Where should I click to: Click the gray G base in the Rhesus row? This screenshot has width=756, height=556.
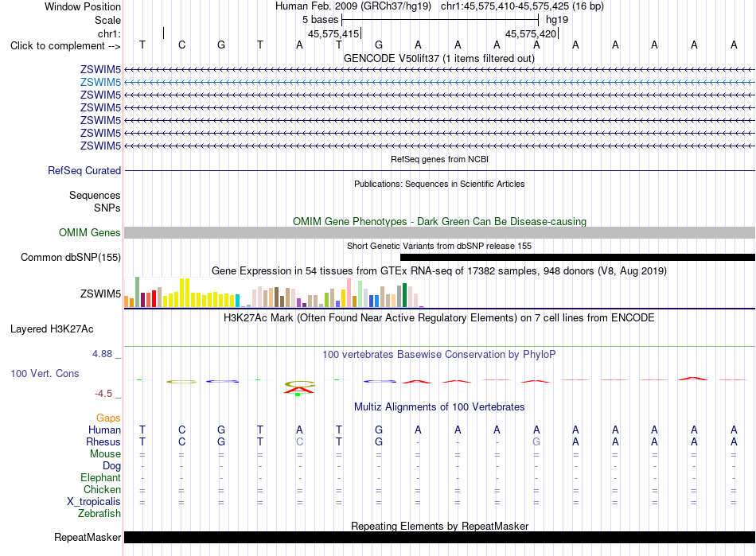[536, 441]
